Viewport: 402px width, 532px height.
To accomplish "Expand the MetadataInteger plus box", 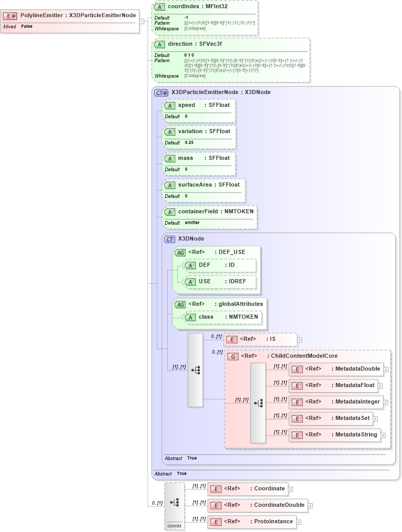I will [386, 402].
